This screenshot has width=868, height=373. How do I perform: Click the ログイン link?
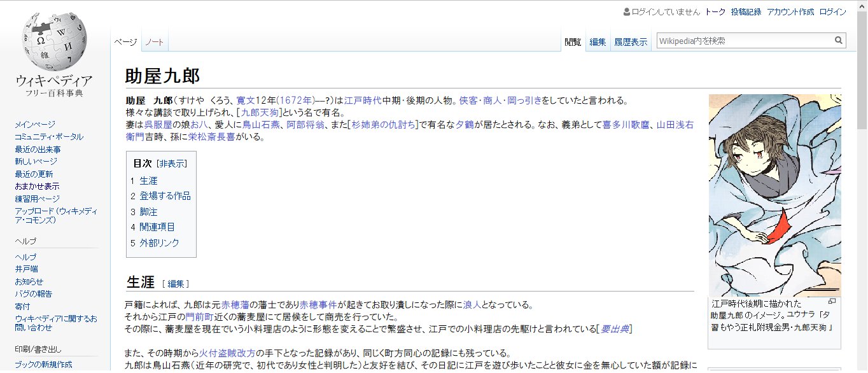point(833,11)
